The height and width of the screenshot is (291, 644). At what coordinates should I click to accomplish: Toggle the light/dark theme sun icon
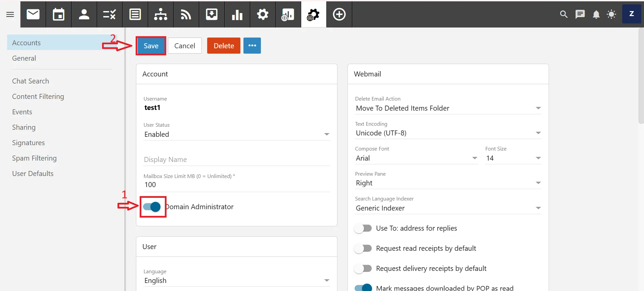point(611,14)
